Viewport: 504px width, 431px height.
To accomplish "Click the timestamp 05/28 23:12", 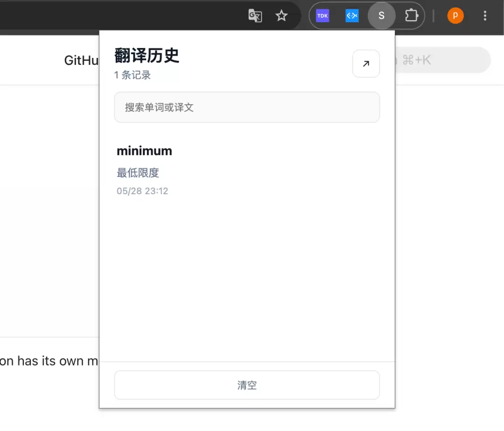I will (x=142, y=191).
